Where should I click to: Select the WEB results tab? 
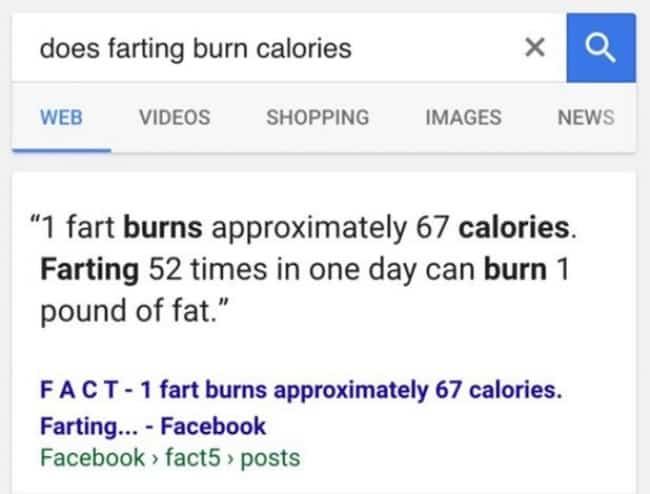60,117
